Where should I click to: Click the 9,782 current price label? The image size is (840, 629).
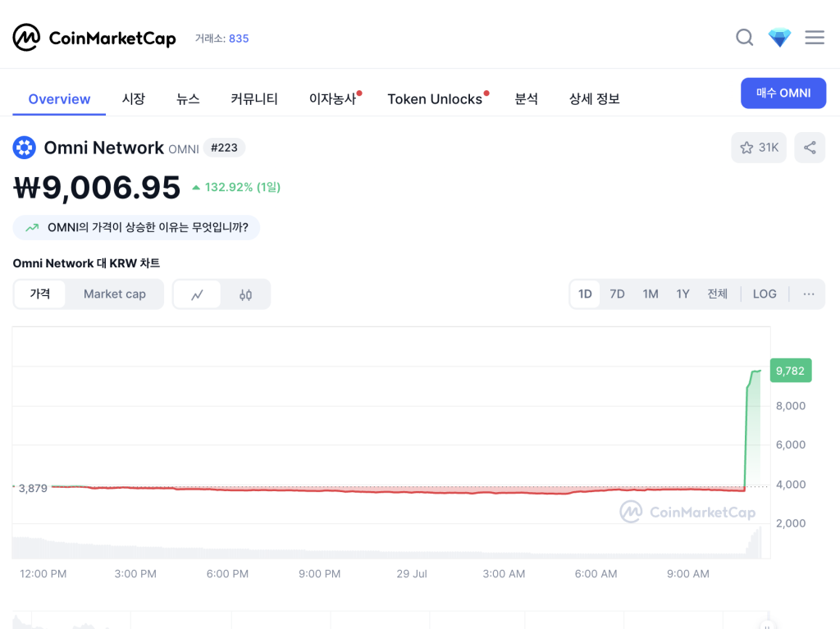click(x=791, y=371)
